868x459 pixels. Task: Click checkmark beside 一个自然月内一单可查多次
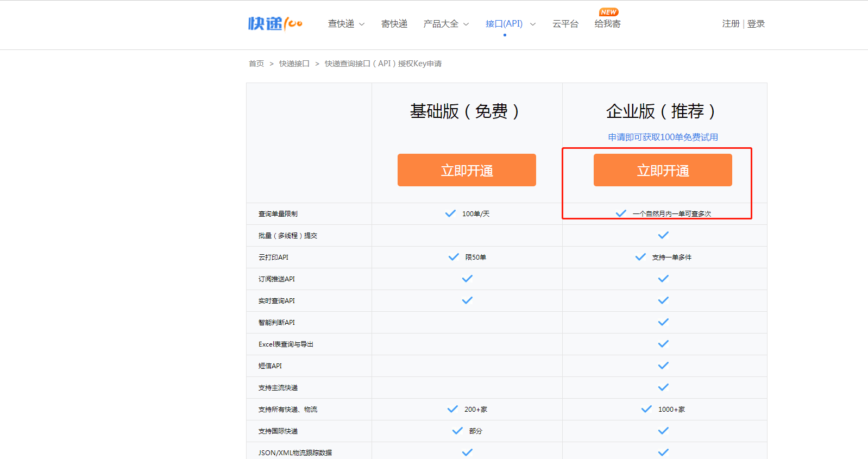click(621, 213)
